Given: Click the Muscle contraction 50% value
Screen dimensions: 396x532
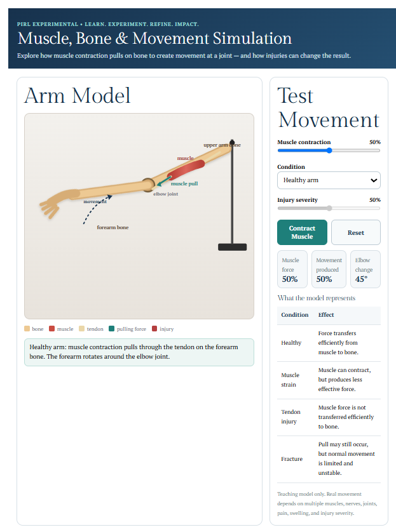Looking at the screenshot, I should pyautogui.click(x=375, y=142).
